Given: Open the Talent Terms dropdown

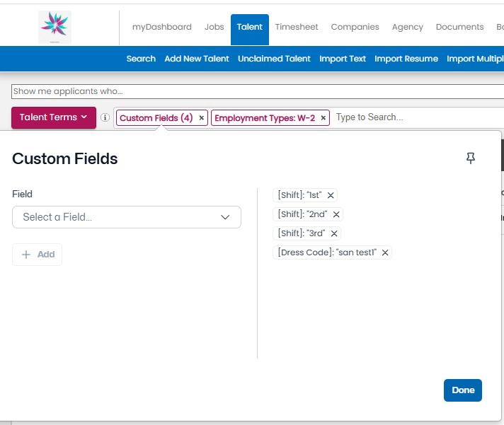Looking at the screenshot, I should pyautogui.click(x=54, y=117).
